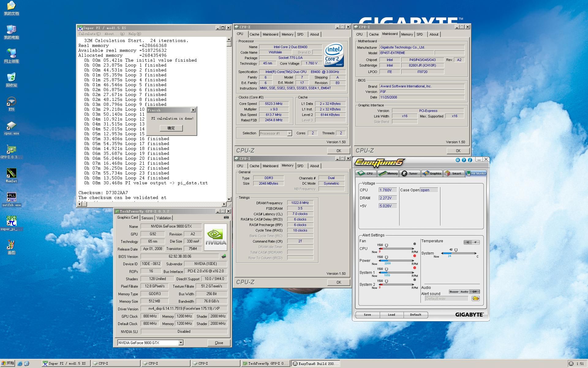Screen dimensions: 588x368
Task: Click the EasyTune6 help question icon
Action: [x=464, y=160]
